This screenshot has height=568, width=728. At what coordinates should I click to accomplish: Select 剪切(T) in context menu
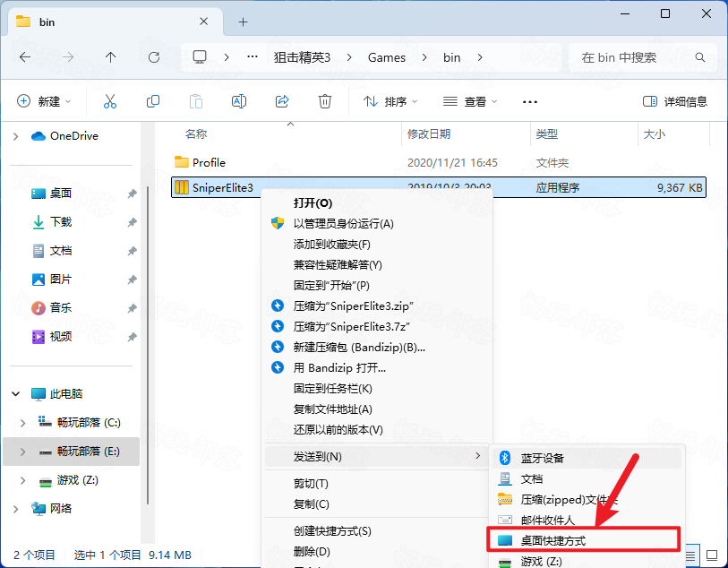378,484
